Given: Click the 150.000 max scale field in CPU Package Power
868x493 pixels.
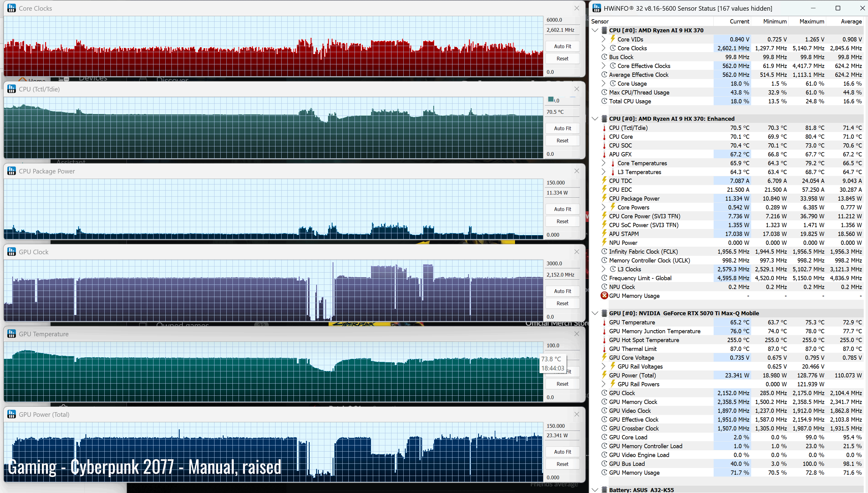Looking at the screenshot, I should coord(562,183).
